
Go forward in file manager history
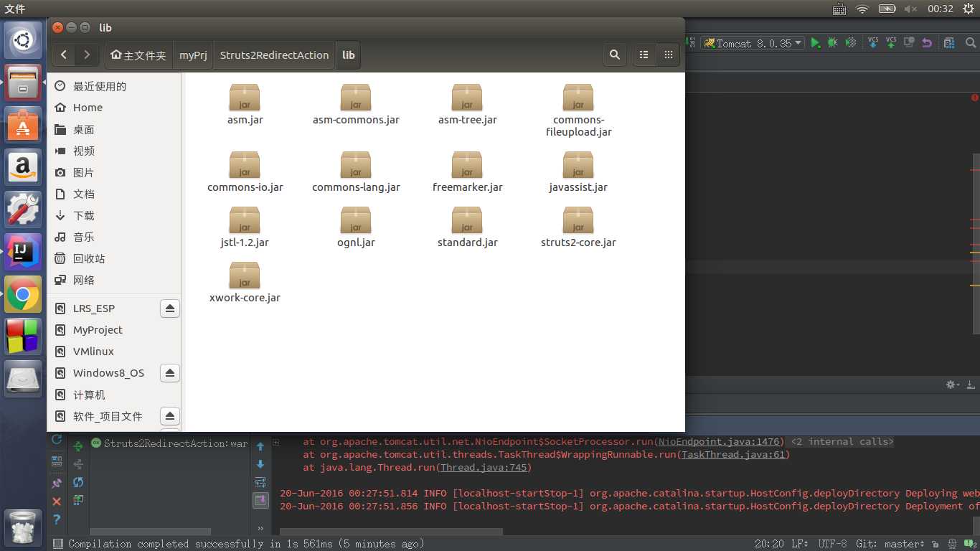point(87,55)
